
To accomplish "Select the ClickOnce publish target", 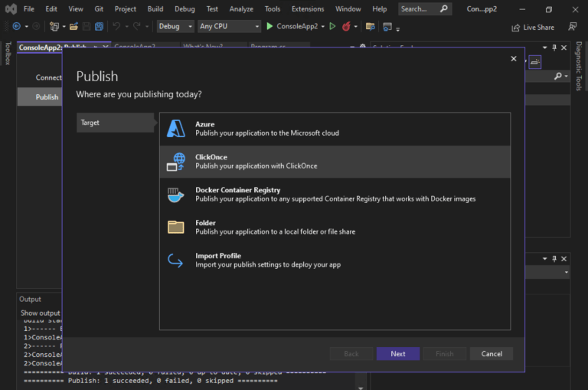I will (x=335, y=162).
